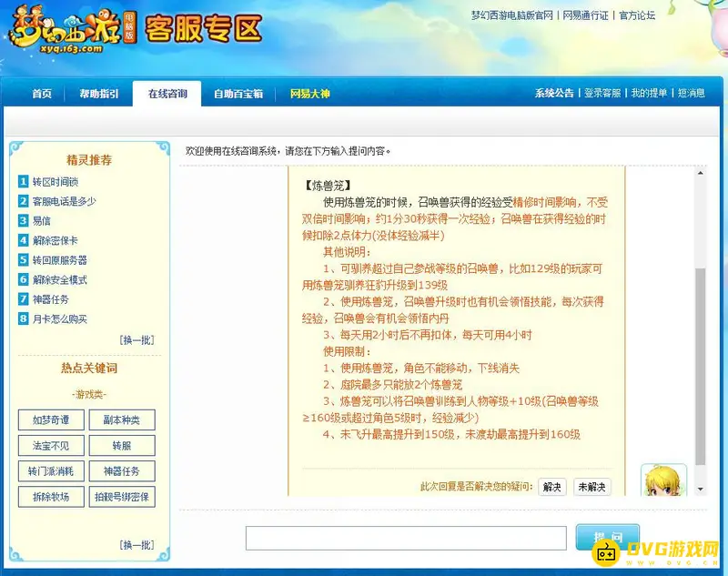Screen dimensions: 728x576
Task: Switch to the 自助百宝箱 tab
Action: pos(238,94)
